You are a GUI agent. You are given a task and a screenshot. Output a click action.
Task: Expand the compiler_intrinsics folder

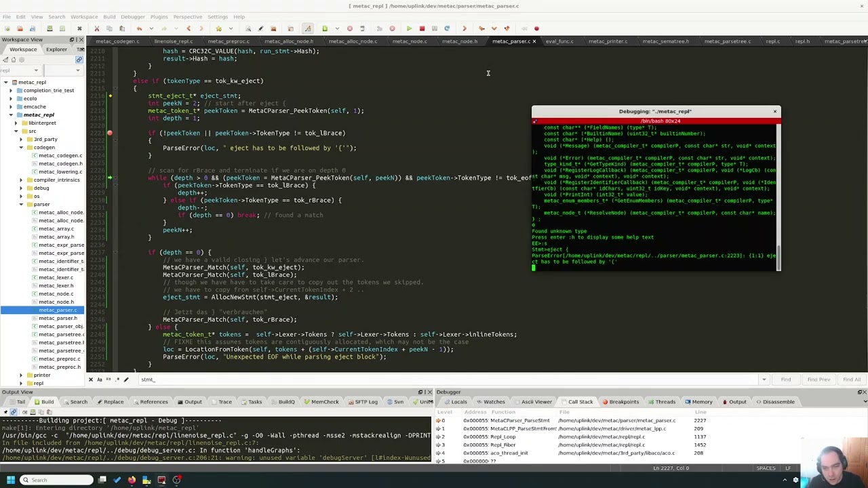click(20, 180)
